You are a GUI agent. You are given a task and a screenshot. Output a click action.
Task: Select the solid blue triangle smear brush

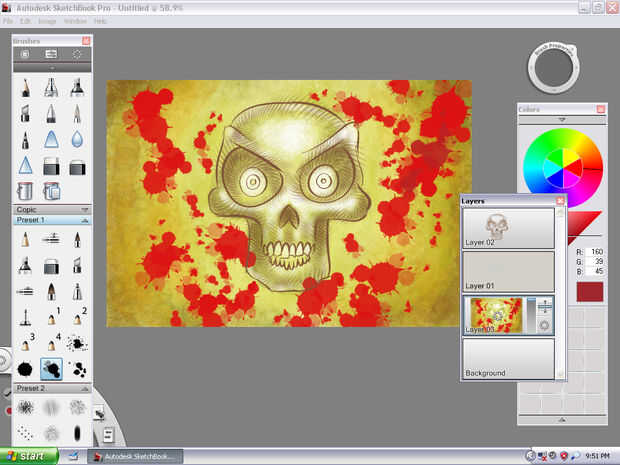[51, 140]
